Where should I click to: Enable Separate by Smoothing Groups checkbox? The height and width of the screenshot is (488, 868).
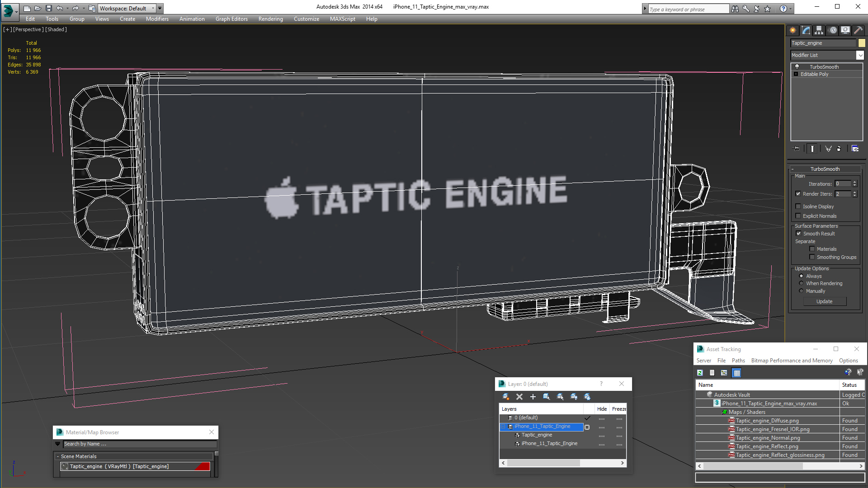tap(812, 257)
